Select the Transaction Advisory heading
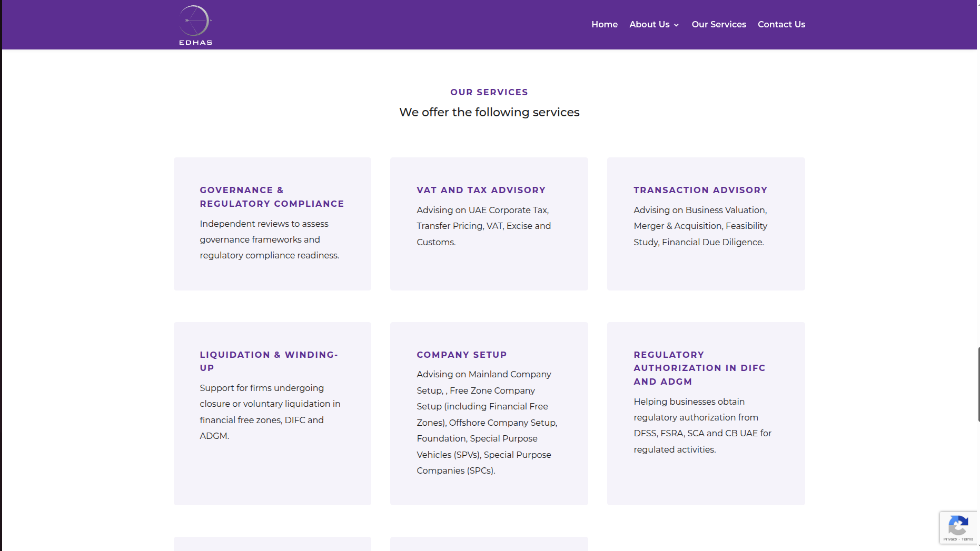Screen dimensions: 980x551 (700, 190)
